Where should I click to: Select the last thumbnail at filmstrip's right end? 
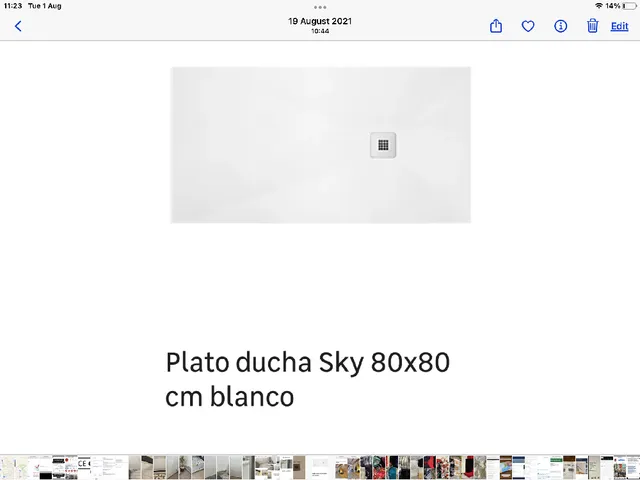(633, 467)
